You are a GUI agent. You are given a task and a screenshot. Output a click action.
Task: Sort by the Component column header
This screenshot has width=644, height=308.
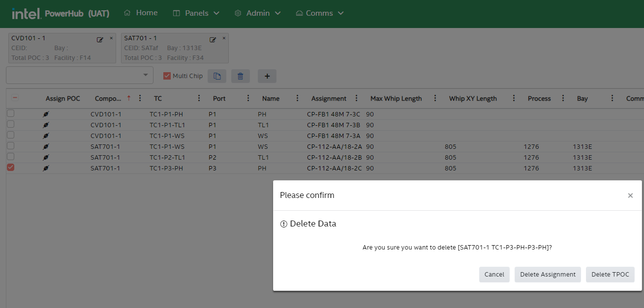(108, 98)
